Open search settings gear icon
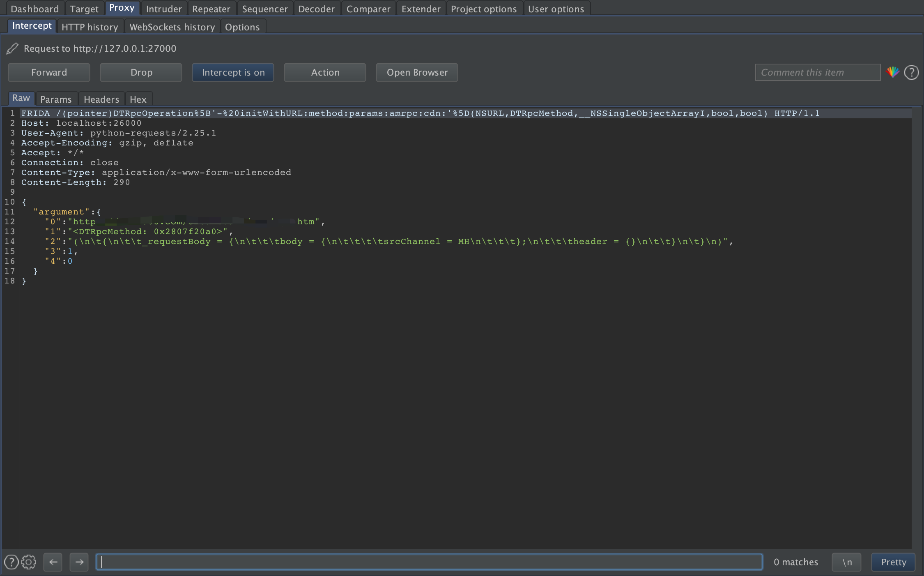924x576 pixels. (29, 562)
